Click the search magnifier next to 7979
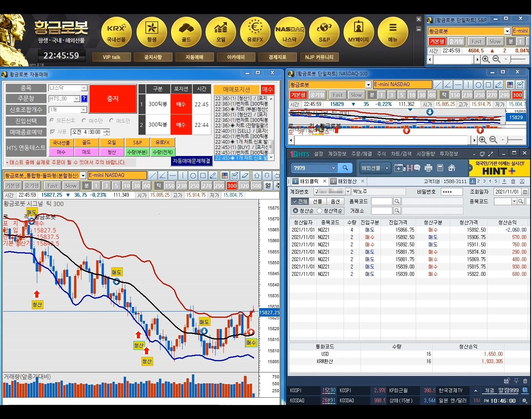Screen dimensions: 532x419 click(x=345, y=168)
